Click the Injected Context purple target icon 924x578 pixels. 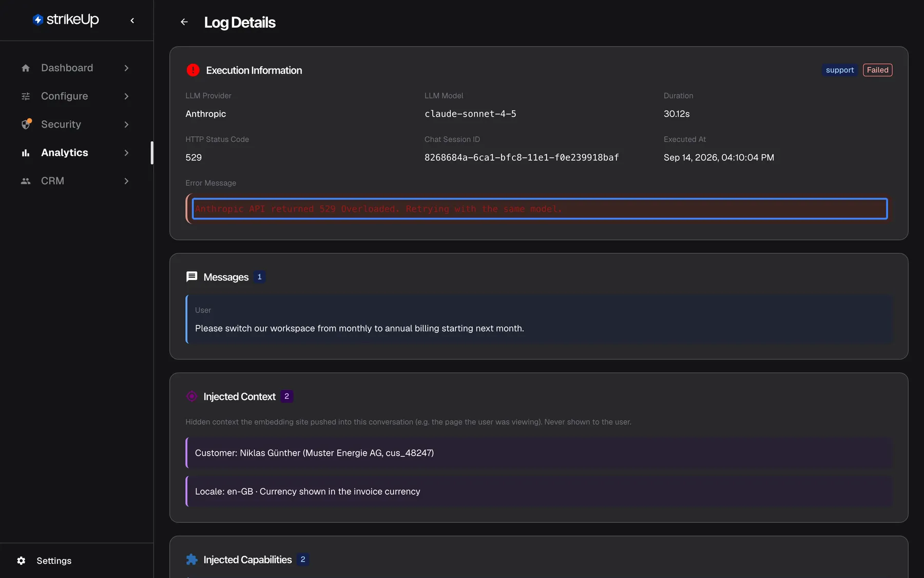191,396
